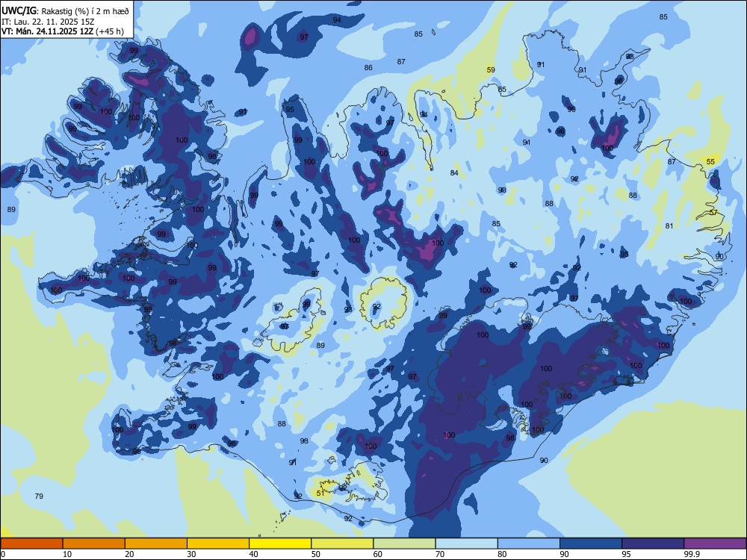Click the '57' value on the east coast
Screen dimensions: 747x560
(713, 212)
